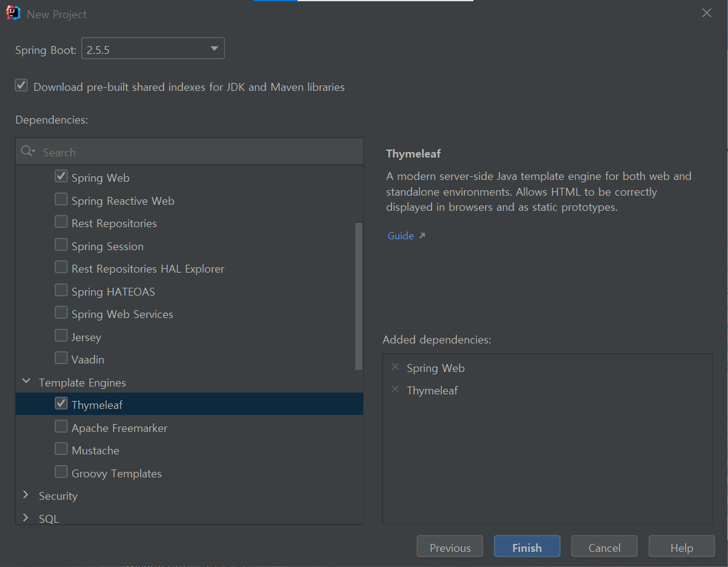The height and width of the screenshot is (567, 728).
Task: Check the Spring Reactive Web checkbox
Action: point(61,199)
